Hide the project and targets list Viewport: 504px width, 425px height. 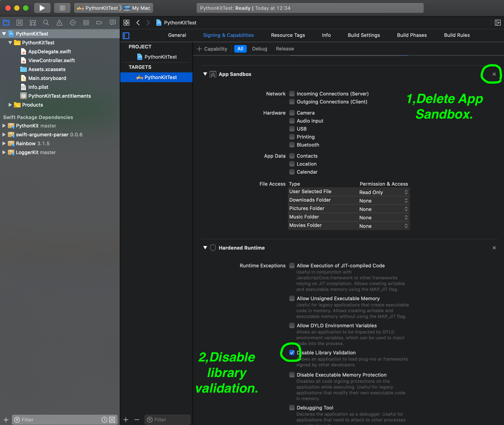click(126, 36)
